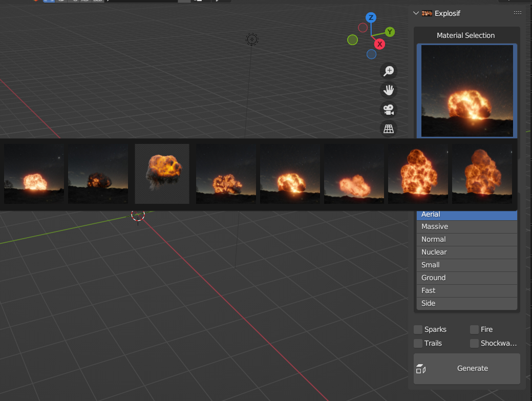
Task: Select the Zoom magnifier icon in viewport gizmos
Action: click(x=389, y=71)
